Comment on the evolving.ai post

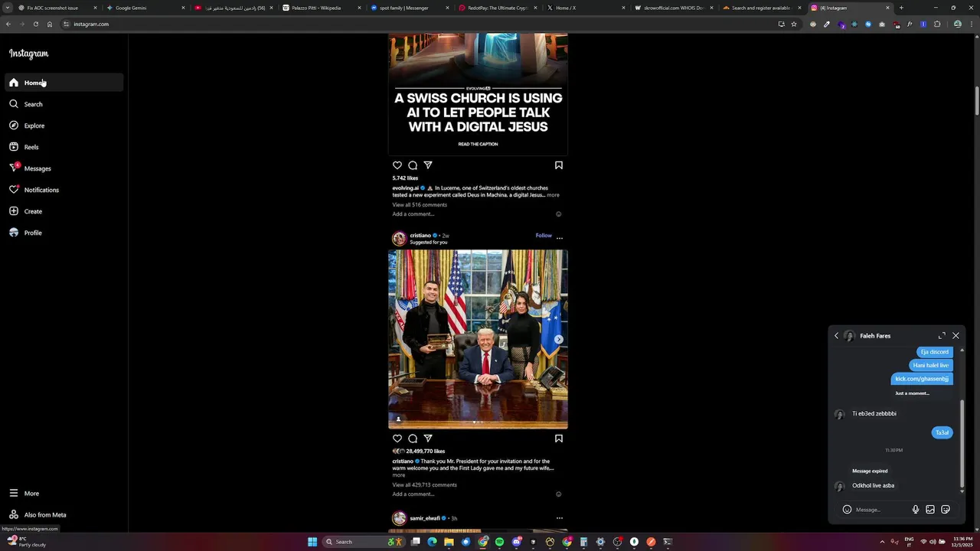[413, 165]
